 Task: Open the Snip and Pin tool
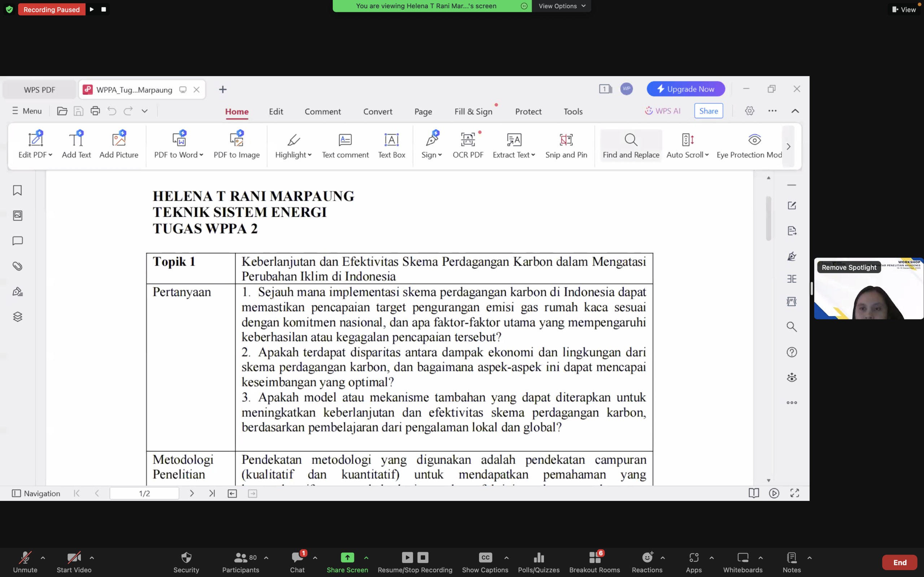pos(566,145)
